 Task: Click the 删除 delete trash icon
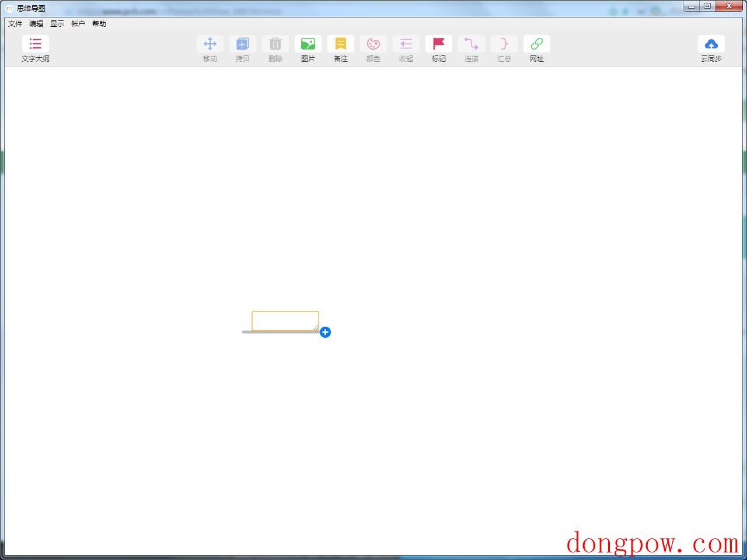(275, 44)
